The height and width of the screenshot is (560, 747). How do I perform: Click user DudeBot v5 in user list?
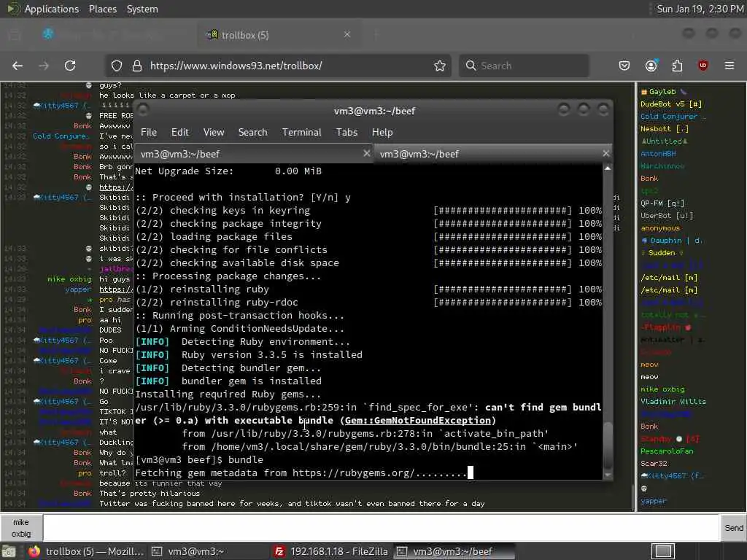tap(671, 104)
